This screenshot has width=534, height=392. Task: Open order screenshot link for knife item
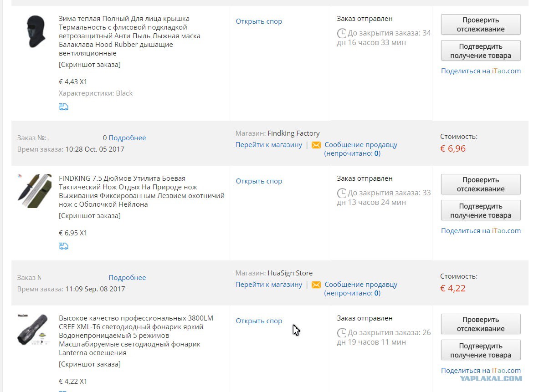[x=90, y=216]
